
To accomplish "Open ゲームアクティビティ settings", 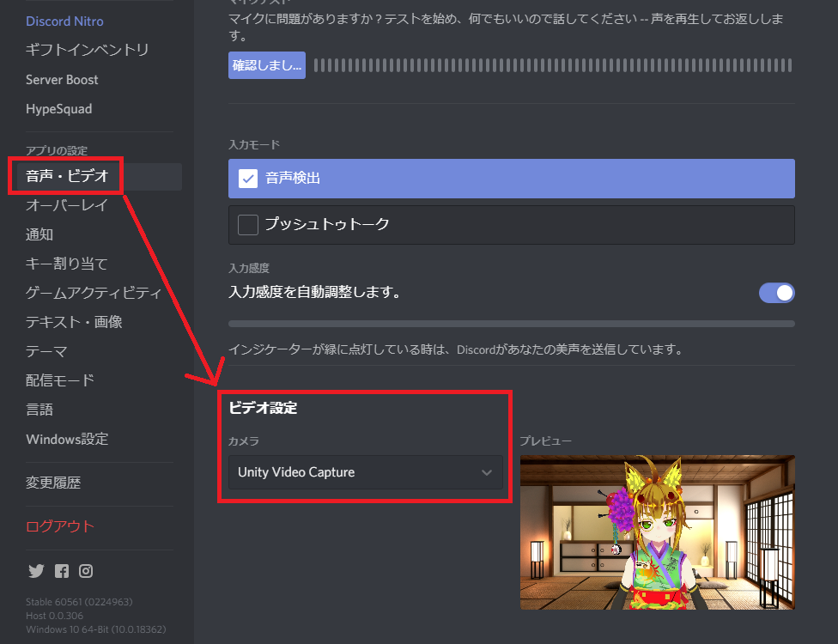I will tap(93, 293).
